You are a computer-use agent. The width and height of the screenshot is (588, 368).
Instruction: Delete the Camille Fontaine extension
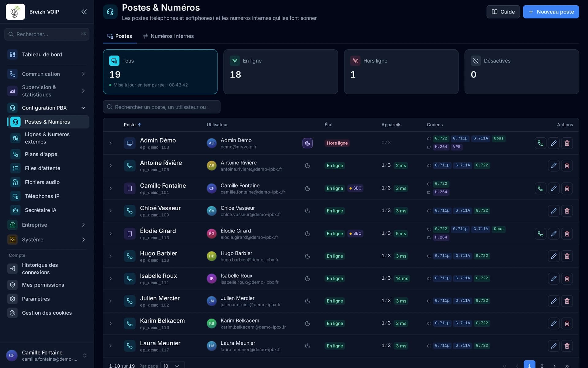tap(567, 188)
